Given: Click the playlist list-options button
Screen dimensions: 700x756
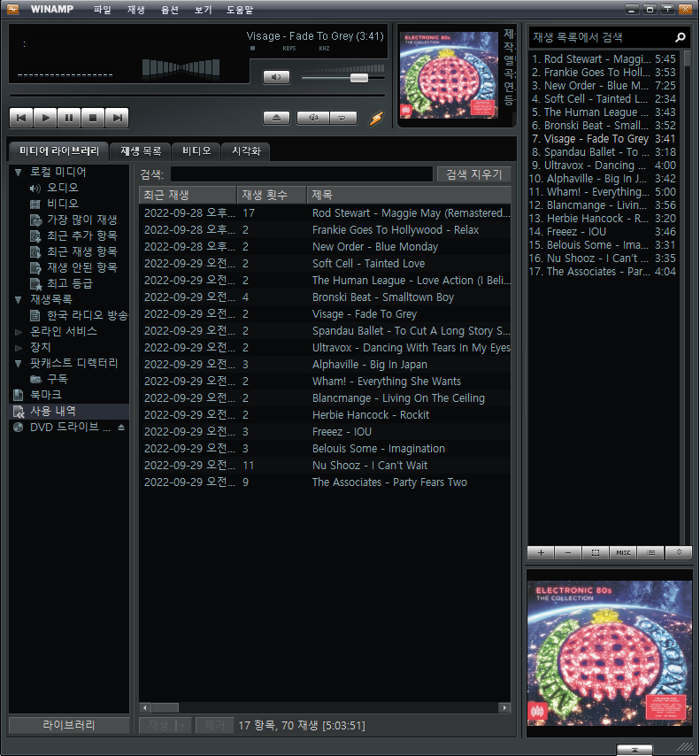Looking at the screenshot, I should (650, 552).
